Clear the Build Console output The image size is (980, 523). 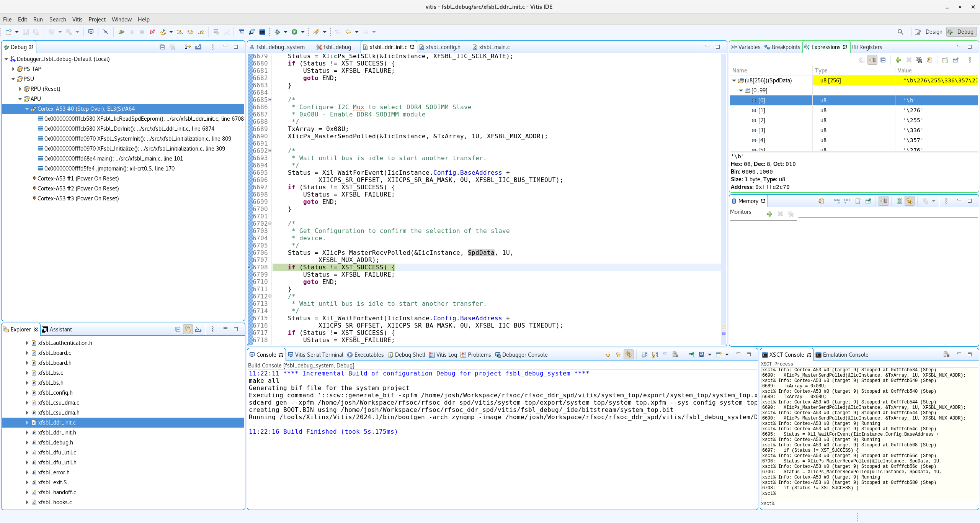pos(675,355)
